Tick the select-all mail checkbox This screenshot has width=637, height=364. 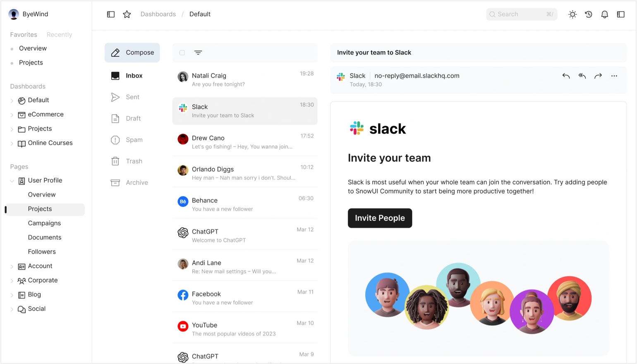(182, 53)
